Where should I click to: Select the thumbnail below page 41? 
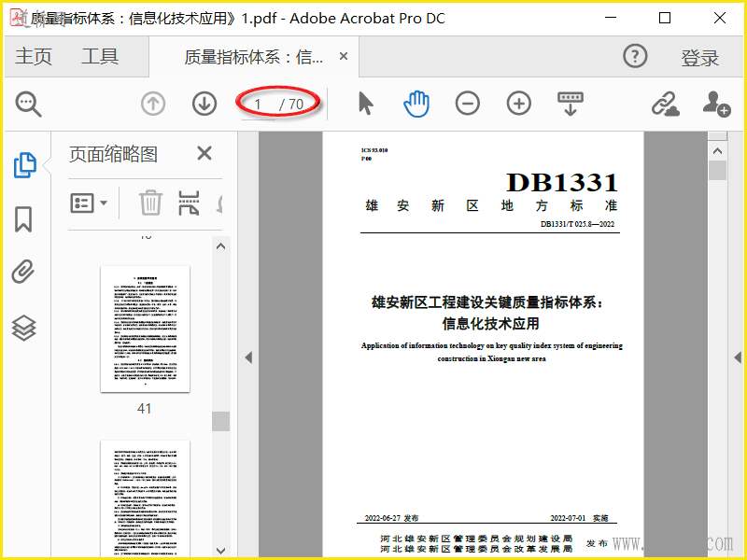(146, 498)
